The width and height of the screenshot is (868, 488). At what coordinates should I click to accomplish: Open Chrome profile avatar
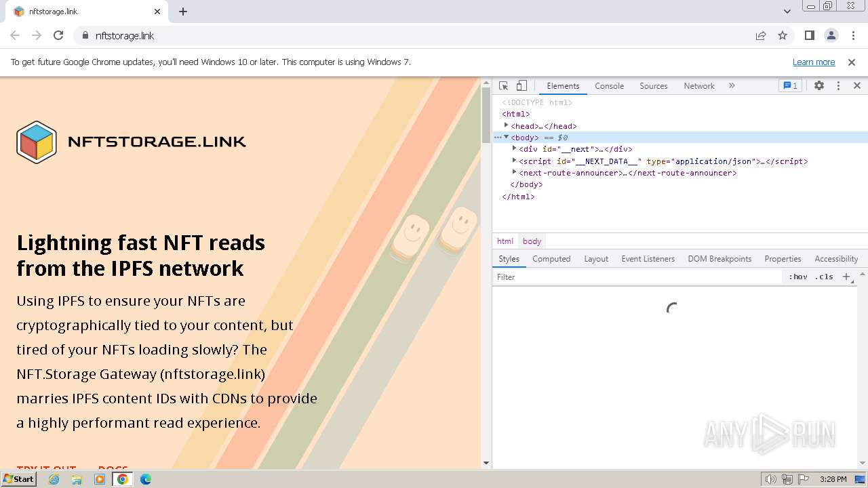click(x=831, y=35)
